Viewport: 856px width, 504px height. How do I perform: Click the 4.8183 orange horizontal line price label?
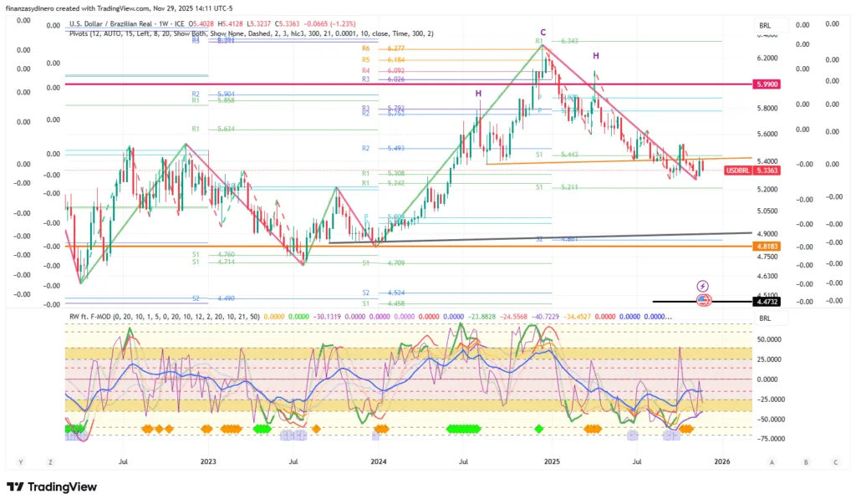point(767,247)
